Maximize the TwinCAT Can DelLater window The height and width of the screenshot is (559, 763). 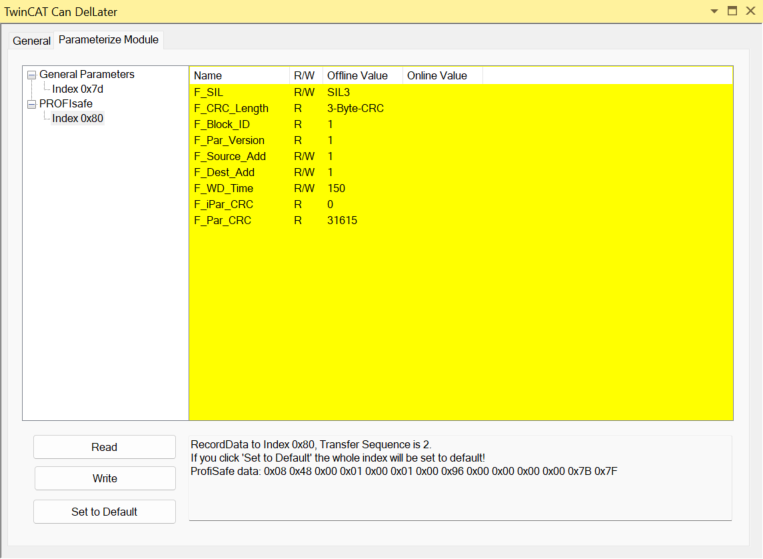pyautogui.click(x=732, y=11)
